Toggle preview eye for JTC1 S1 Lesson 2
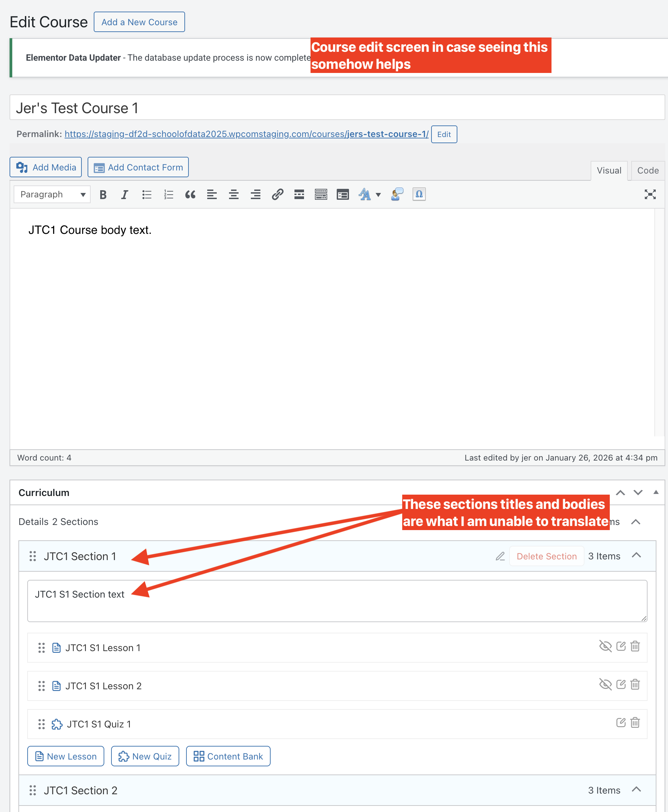Screen dimensions: 668x812 (x=605, y=684)
